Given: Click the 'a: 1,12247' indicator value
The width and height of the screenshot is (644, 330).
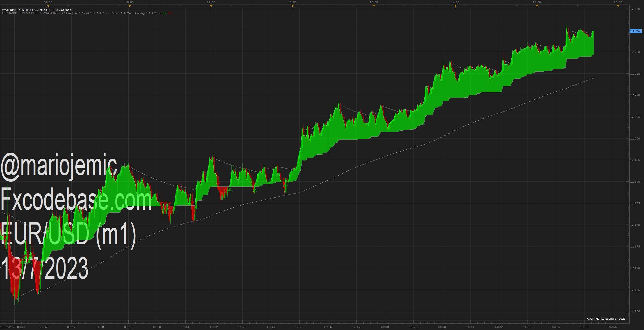Looking at the screenshot, I should coord(83,13).
